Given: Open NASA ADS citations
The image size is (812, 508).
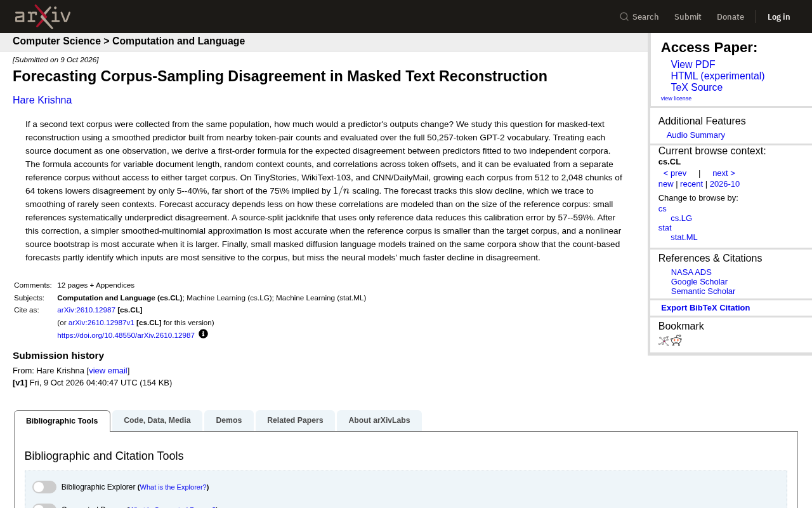Looking at the screenshot, I should tap(691, 272).
